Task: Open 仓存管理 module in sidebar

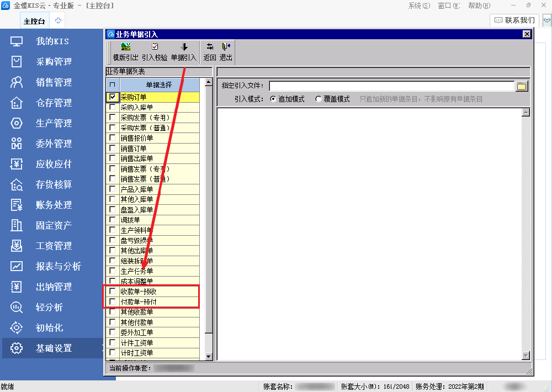Action: (x=54, y=103)
